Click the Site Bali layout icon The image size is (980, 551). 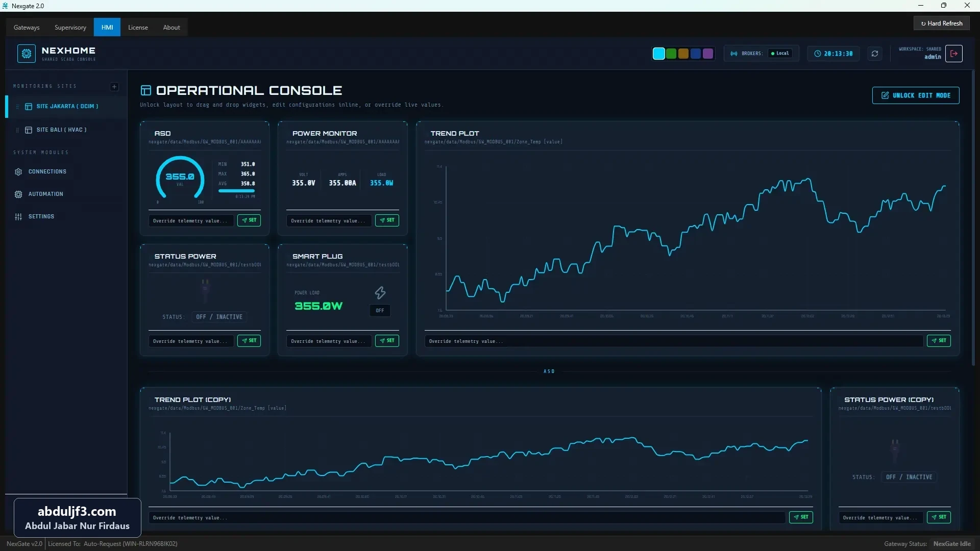29,130
